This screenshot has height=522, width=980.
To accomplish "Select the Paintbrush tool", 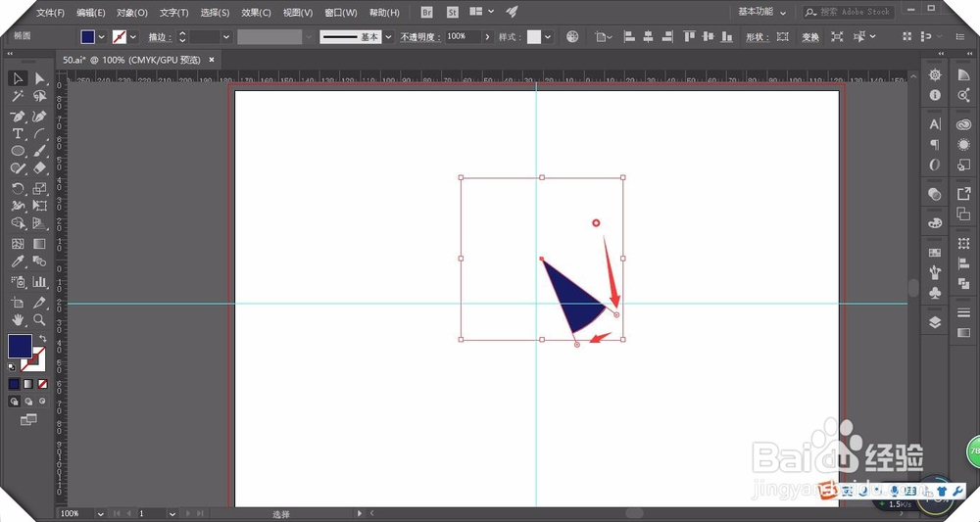I will pos(39,151).
